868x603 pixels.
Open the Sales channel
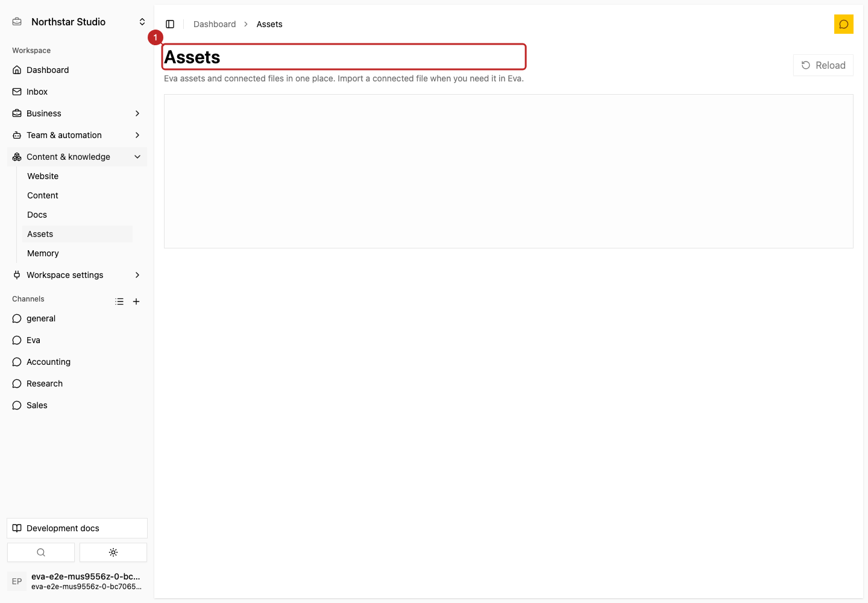click(77, 405)
